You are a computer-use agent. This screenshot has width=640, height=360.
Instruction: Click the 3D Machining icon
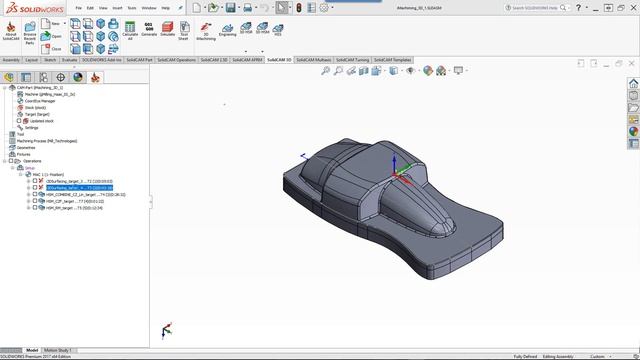206,31
